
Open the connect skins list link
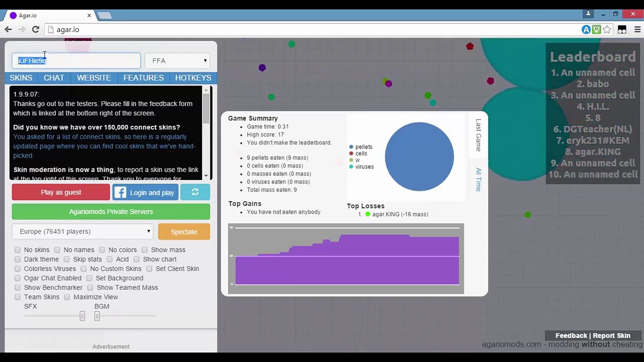pyautogui.click(x=104, y=146)
